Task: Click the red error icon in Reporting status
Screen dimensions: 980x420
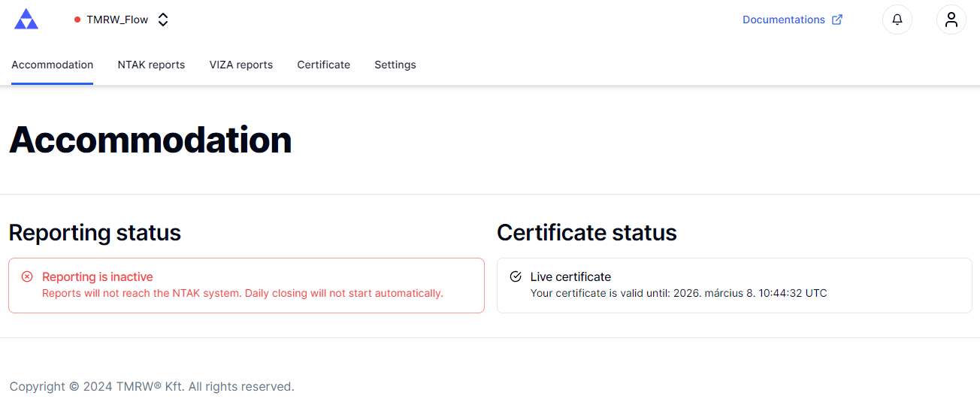Action: coord(27,276)
